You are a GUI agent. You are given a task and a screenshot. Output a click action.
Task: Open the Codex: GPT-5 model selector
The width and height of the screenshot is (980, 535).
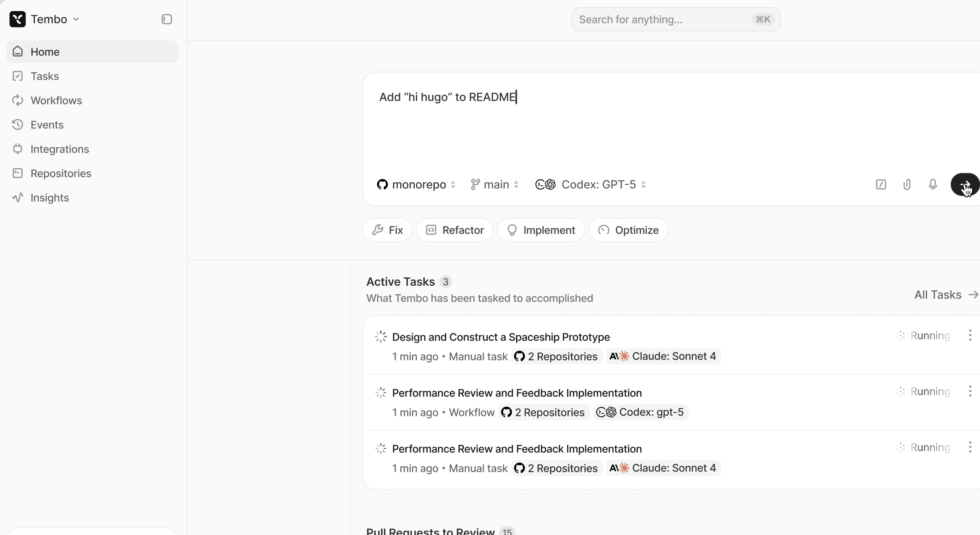pyautogui.click(x=590, y=185)
